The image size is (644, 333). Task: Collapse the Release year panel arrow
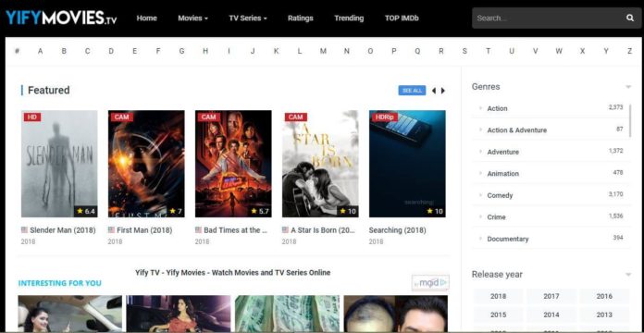[628, 275]
